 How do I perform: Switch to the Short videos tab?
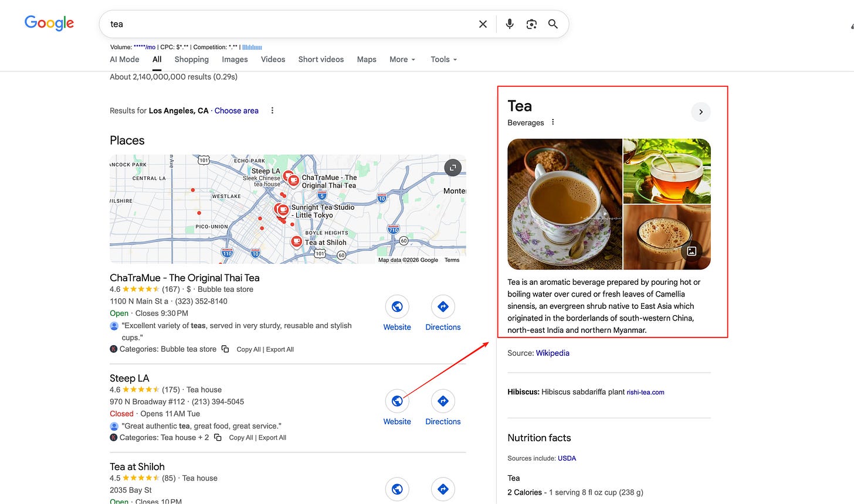pos(321,59)
